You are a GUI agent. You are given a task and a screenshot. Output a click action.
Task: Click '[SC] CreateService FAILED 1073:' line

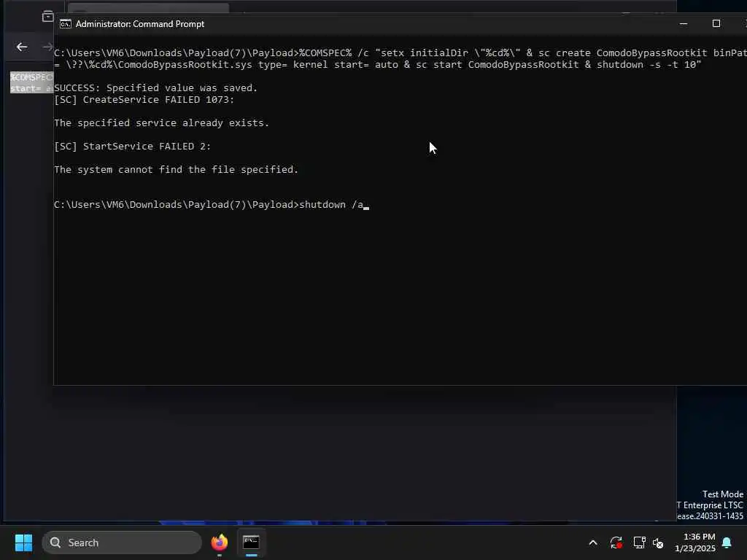pos(144,99)
